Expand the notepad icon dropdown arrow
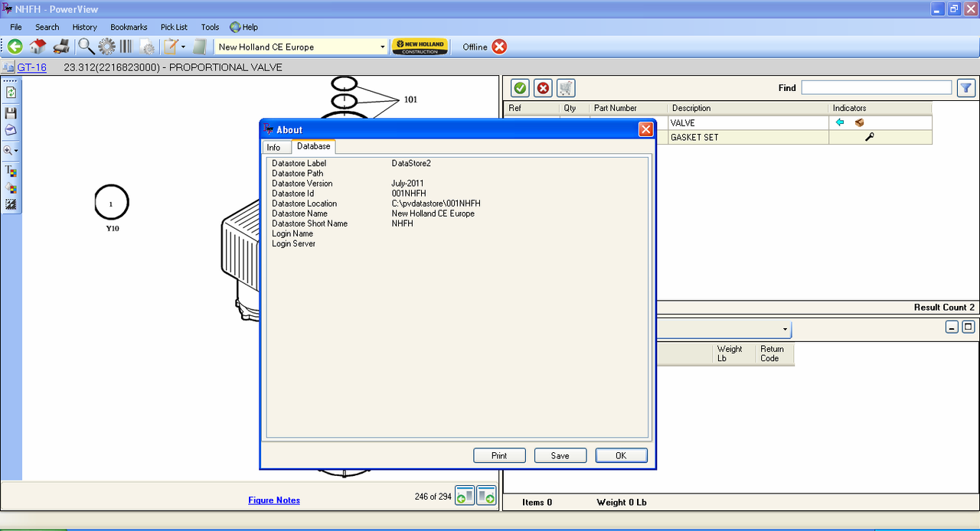980x531 pixels. (183, 47)
